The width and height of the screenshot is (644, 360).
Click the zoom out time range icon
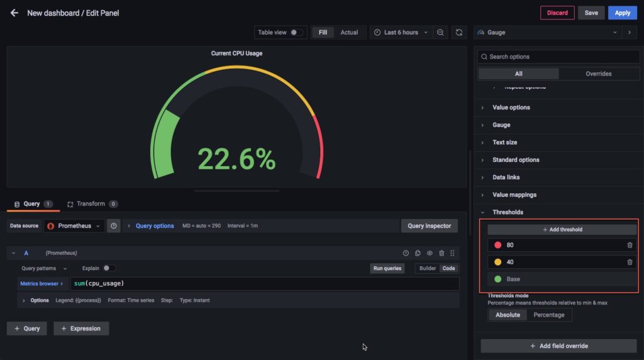pyautogui.click(x=440, y=33)
